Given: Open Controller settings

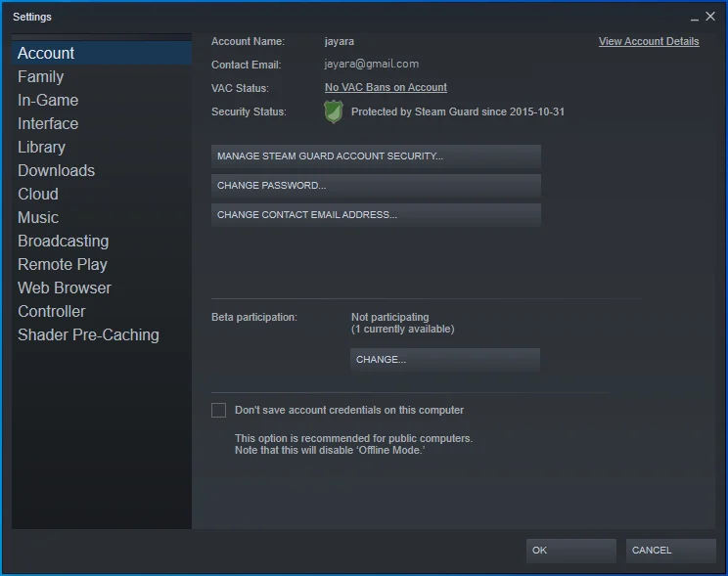Looking at the screenshot, I should tap(102, 311).
